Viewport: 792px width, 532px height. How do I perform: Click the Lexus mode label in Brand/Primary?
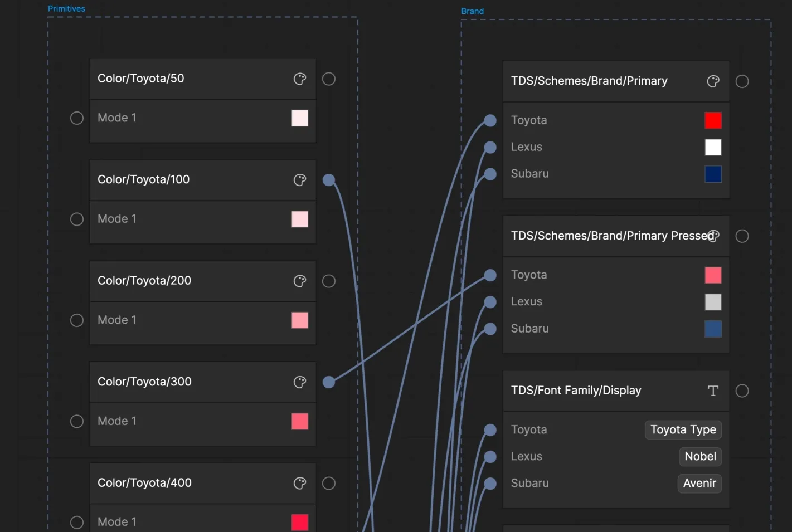527,147
